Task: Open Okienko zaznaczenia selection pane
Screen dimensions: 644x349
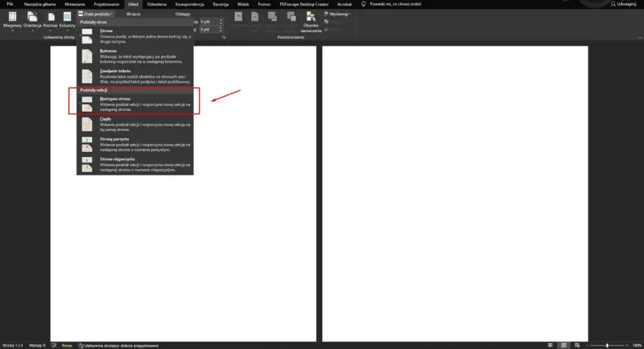Action: coord(311,21)
